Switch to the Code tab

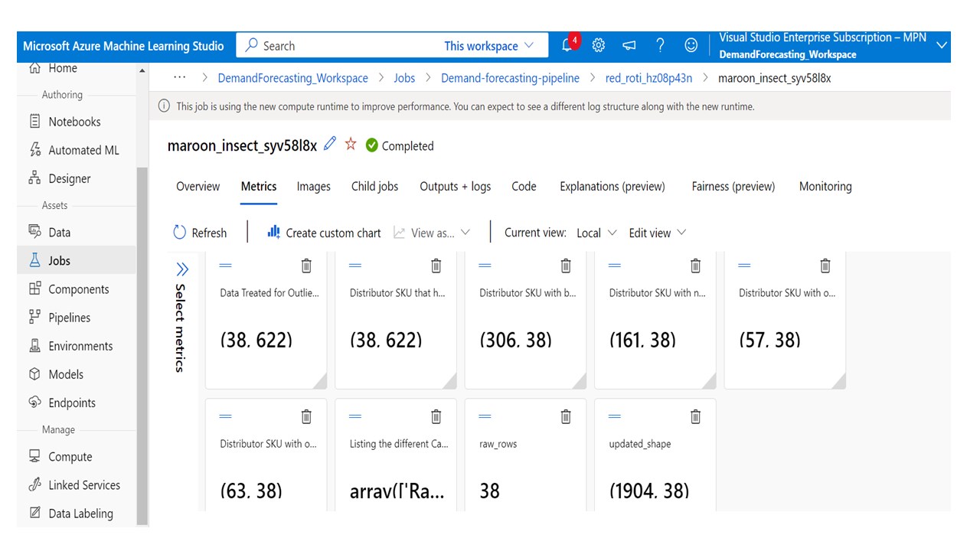click(524, 186)
